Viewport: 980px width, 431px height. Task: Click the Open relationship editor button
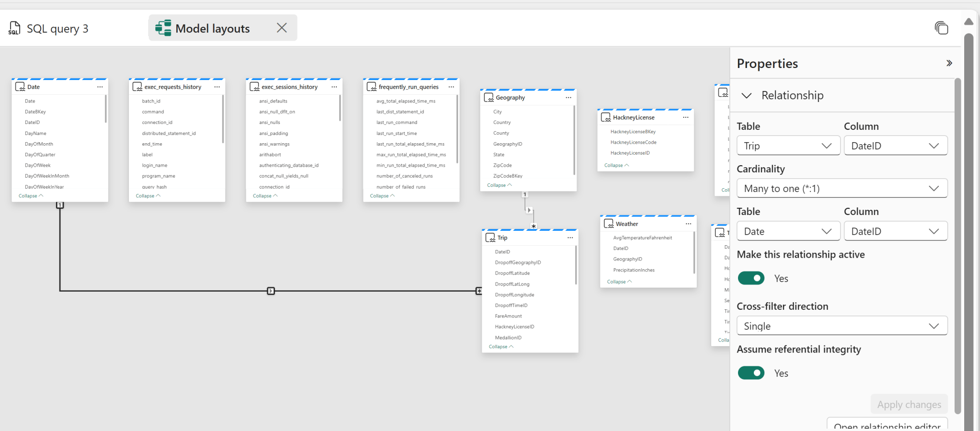point(887,426)
